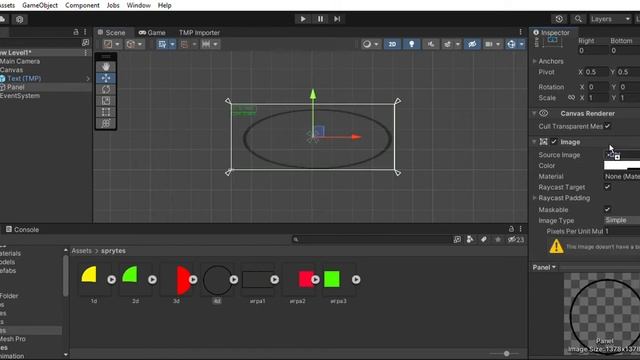The image size is (640, 360).
Task: Open the Console tab
Action: click(22, 229)
